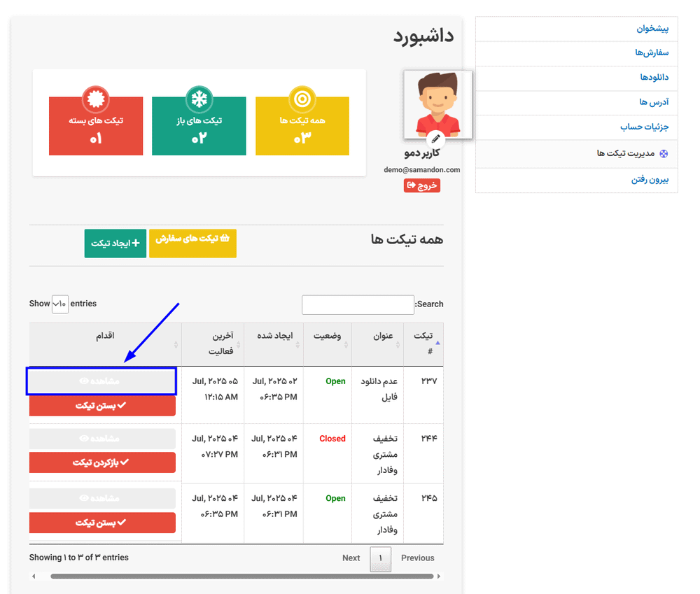
Task: Open the Show entries count dropdown
Action: (x=59, y=304)
